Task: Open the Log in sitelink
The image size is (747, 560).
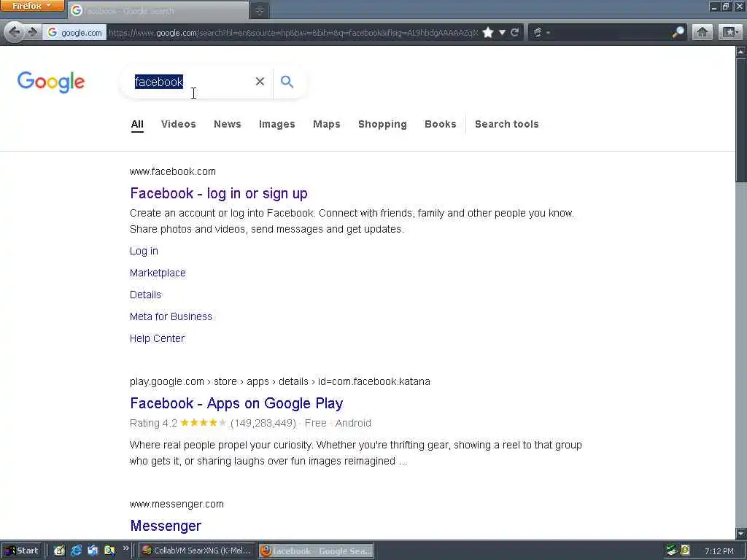Action: 144,251
